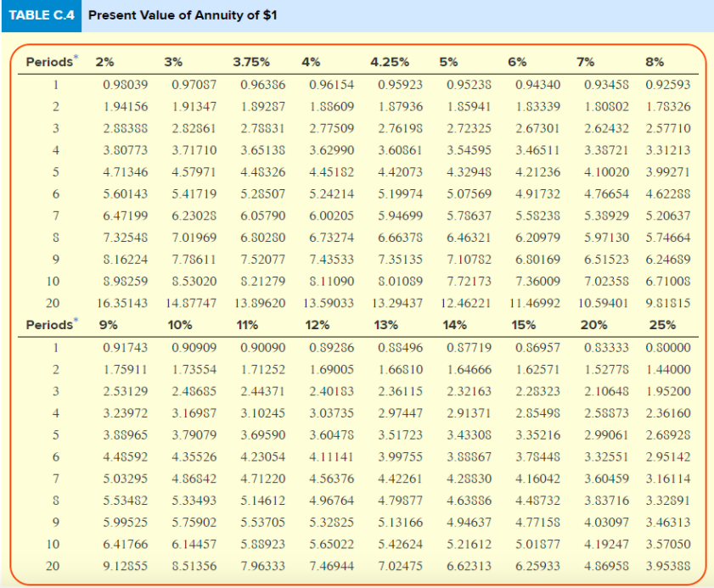
Task: Click the cell value 1.73554
Action: tap(194, 370)
